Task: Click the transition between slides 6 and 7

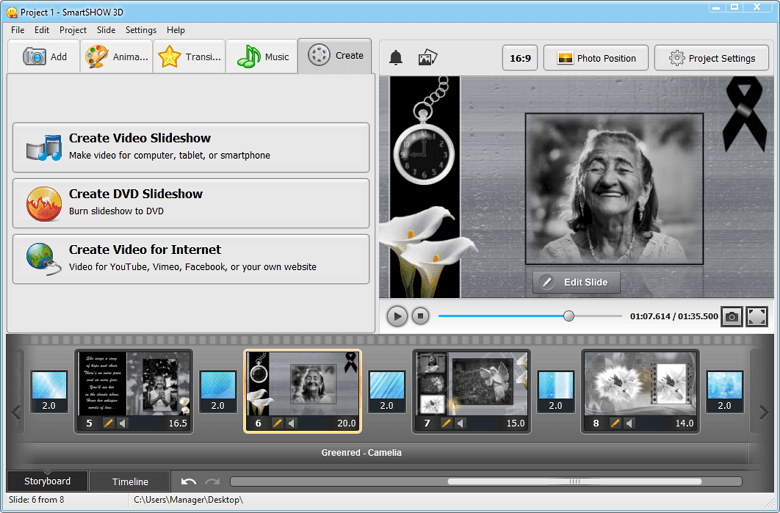Action: pyautogui.click(x=387, y=391)
